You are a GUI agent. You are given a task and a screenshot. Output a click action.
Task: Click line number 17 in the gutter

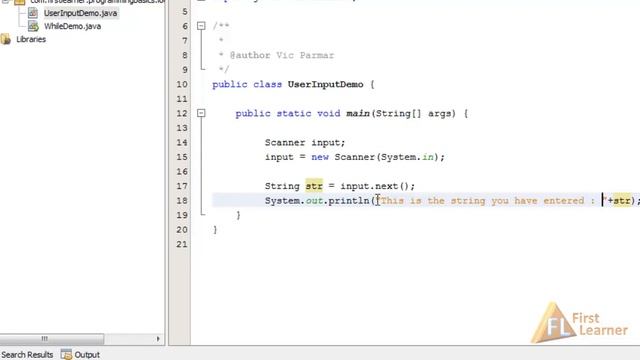click(182, 186)
